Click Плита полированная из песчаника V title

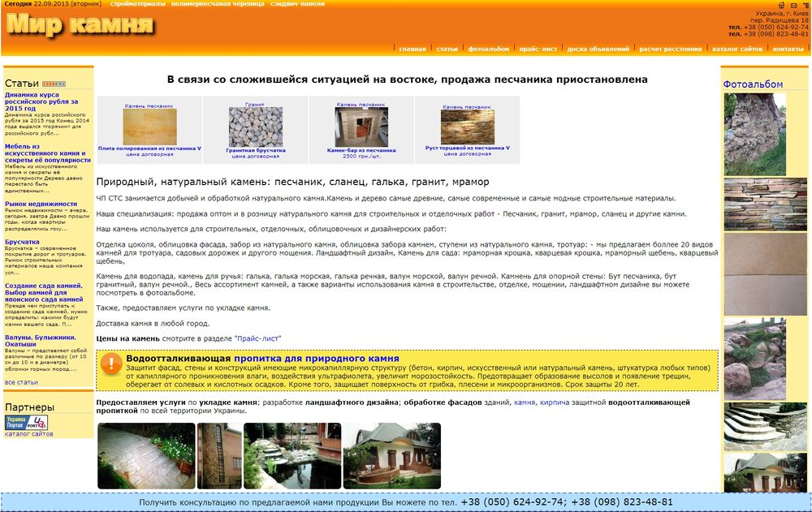coord(149,148)
